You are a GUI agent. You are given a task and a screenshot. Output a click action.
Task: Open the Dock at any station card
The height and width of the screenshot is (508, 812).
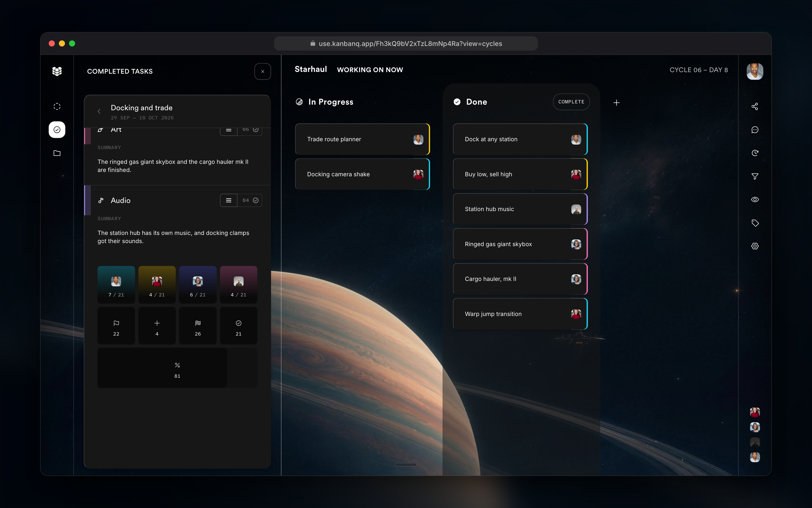coord(520,139)
